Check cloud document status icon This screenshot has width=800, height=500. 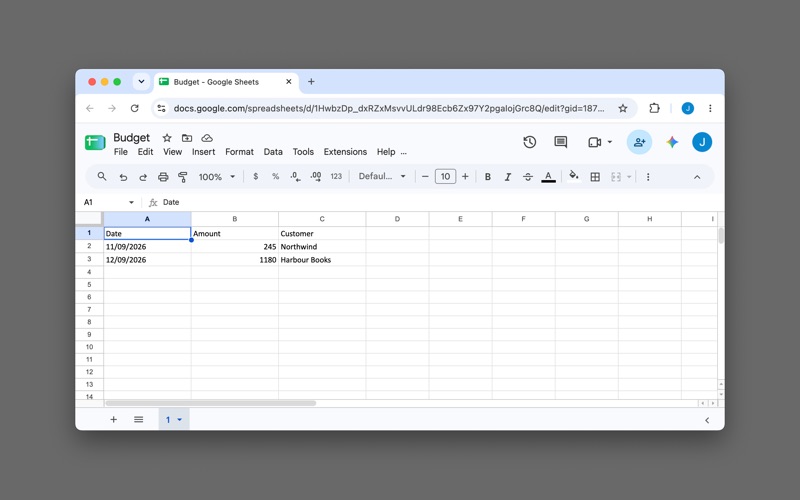click(207, 138)
